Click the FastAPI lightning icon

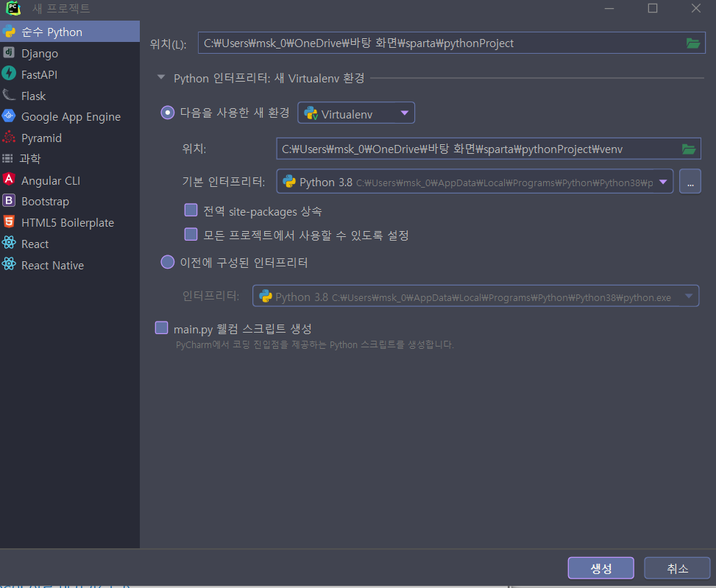(9, 74)
